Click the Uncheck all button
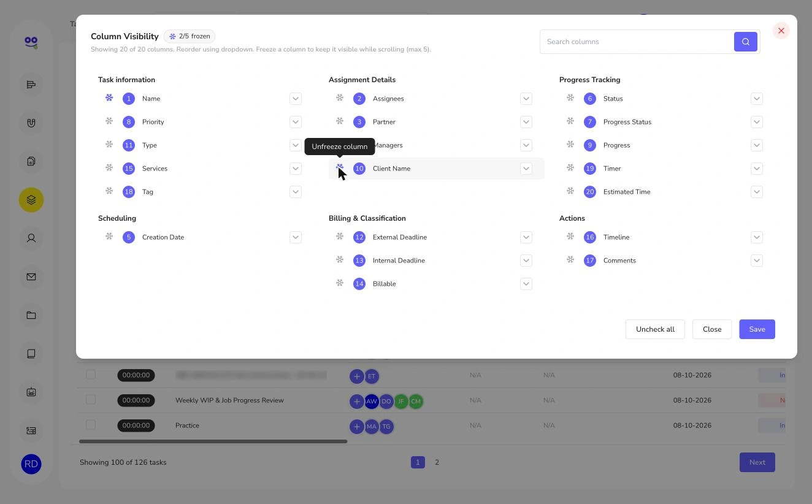Screen dimensions: 812x504 tap(655, 329)
